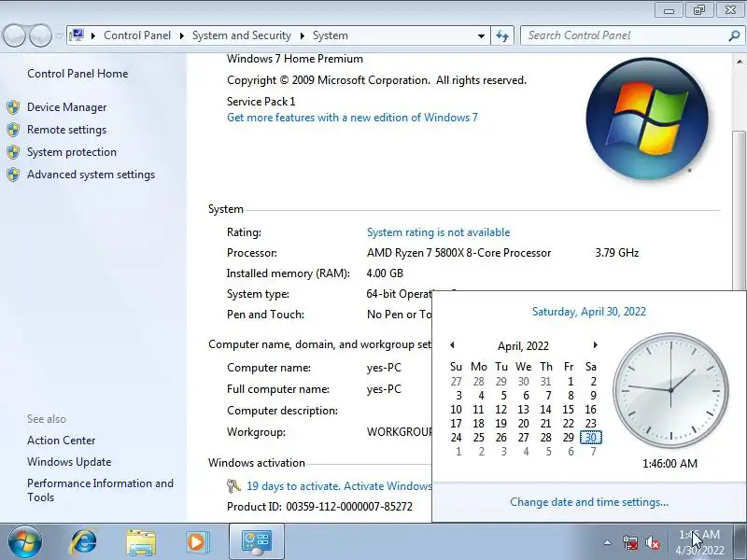Viewport: 747px width, 560px height.
Task: Click the Device Manager shield icon
Action: [x=13, y=107]
